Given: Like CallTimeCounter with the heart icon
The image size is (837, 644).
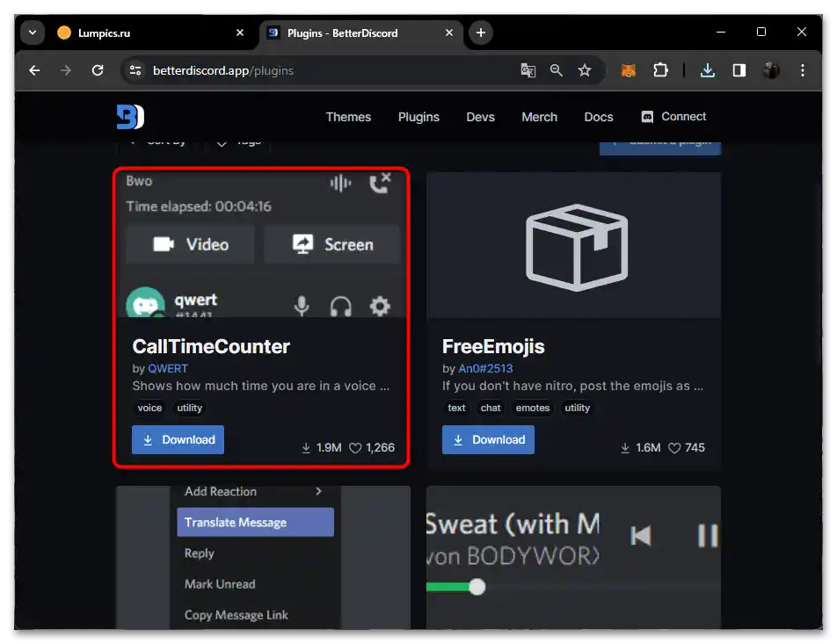Looking at the screenshot, I should pyautogui.click(x=355, y=448).
